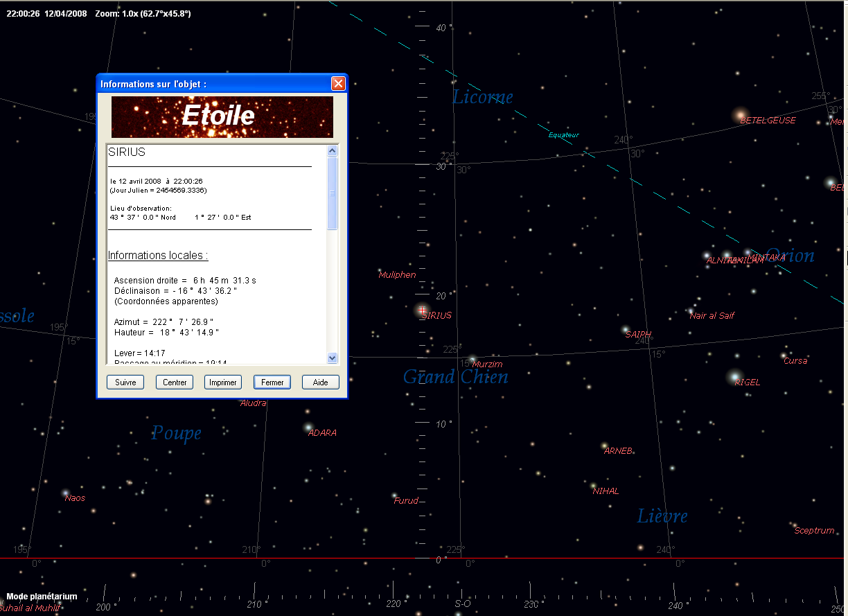Select the star Betelgeuse

741,114
